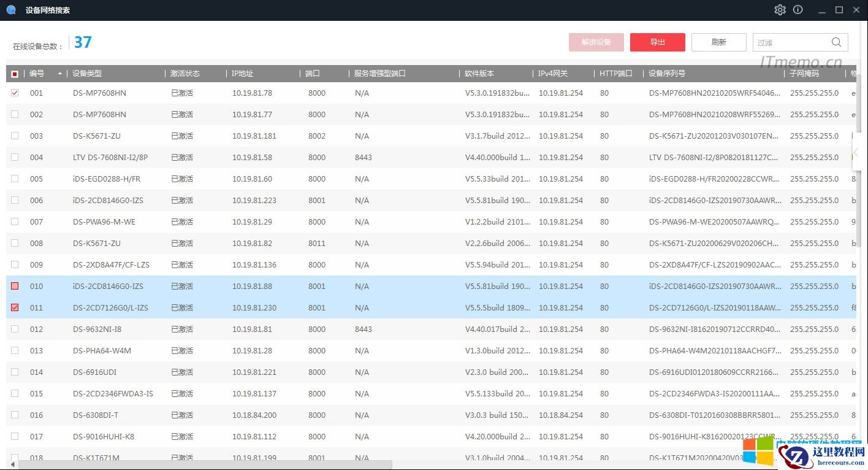Click the search magnifier icon
Screen dimensions: 868x470
click(836, 42)
